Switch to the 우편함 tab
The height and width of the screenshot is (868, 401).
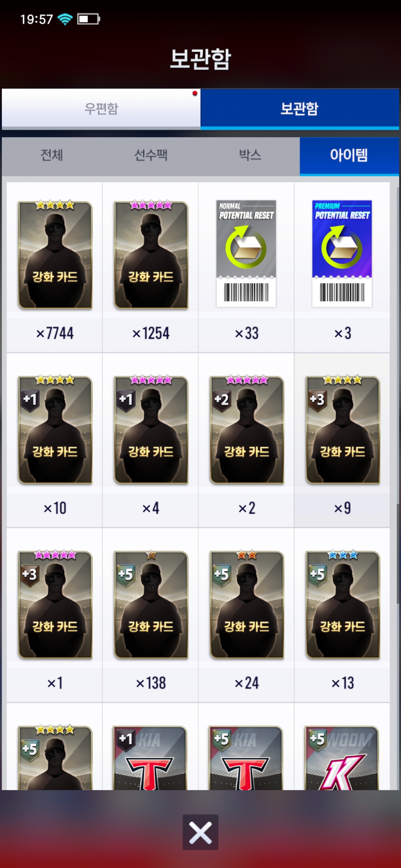coord(101,109)
